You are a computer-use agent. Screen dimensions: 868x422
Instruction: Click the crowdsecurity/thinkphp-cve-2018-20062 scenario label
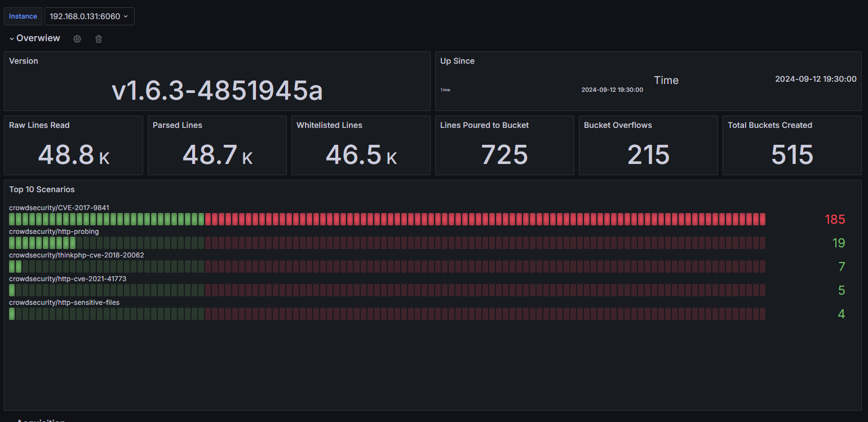76,255
